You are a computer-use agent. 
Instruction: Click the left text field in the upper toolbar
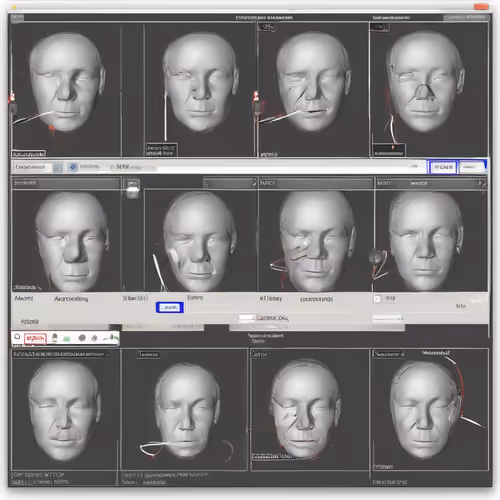pos(32,167)
